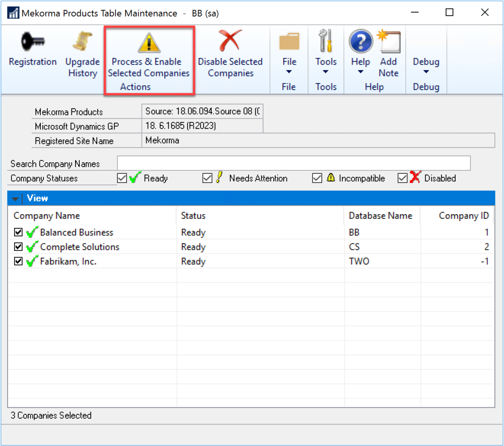Select the Balanced Business company name
504x446 pixels.
click(x=77, y=232)
